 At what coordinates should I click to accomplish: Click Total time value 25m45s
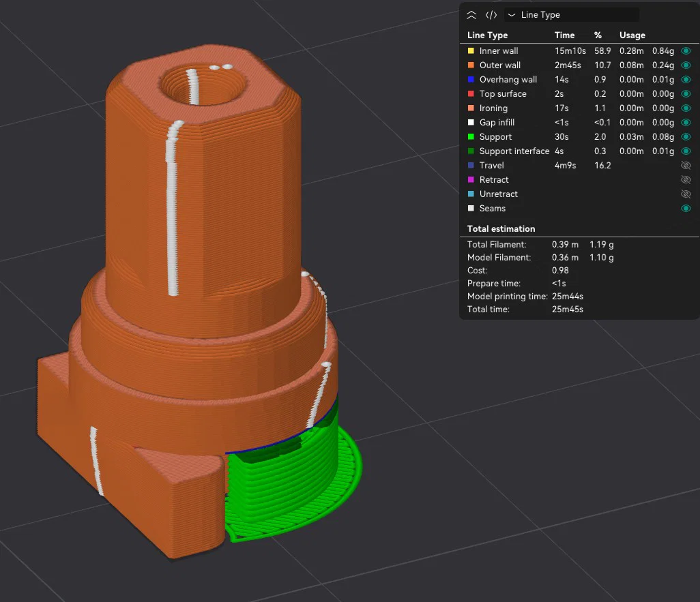point(568,310)
